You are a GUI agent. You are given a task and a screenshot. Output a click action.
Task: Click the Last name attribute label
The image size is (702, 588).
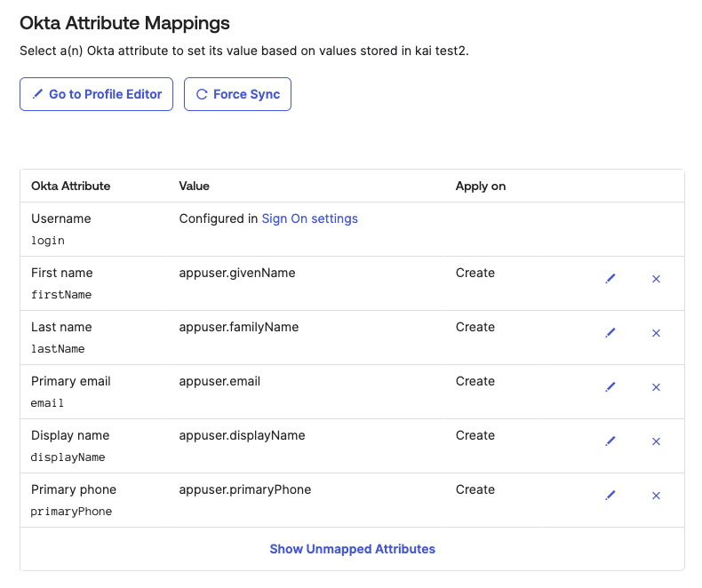click(x=62, y=327)
